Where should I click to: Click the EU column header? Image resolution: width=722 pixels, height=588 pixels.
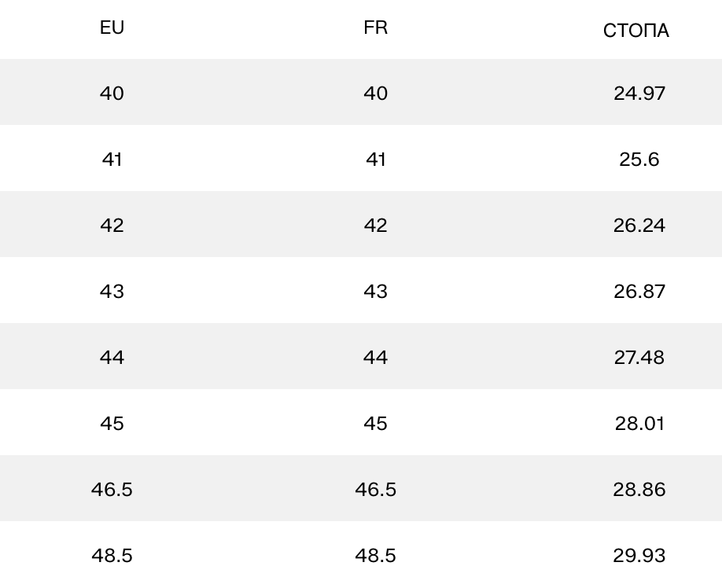tap(112, 28)
